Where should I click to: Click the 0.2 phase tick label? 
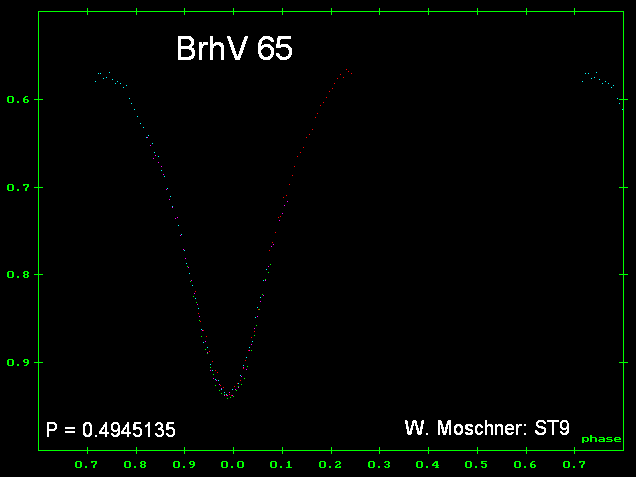(x=331, y=465)
